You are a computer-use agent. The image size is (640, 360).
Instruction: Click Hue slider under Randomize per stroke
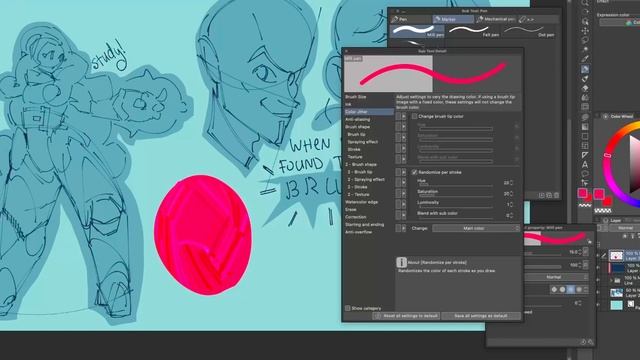tap(456, 185)
